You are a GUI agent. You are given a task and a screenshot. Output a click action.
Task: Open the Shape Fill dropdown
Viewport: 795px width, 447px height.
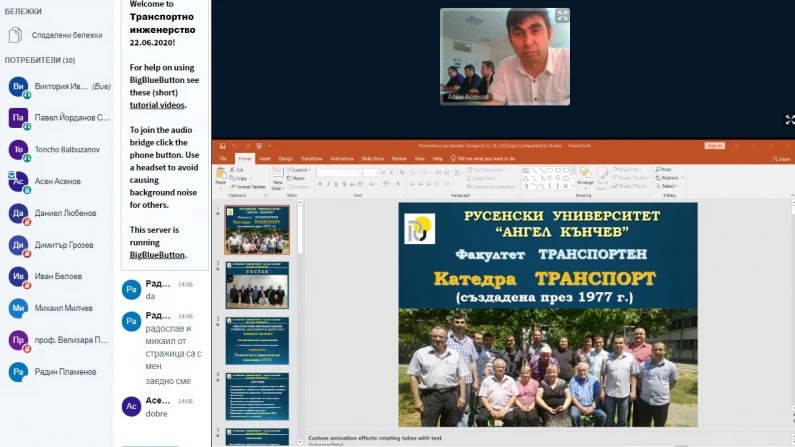point(628,169)
